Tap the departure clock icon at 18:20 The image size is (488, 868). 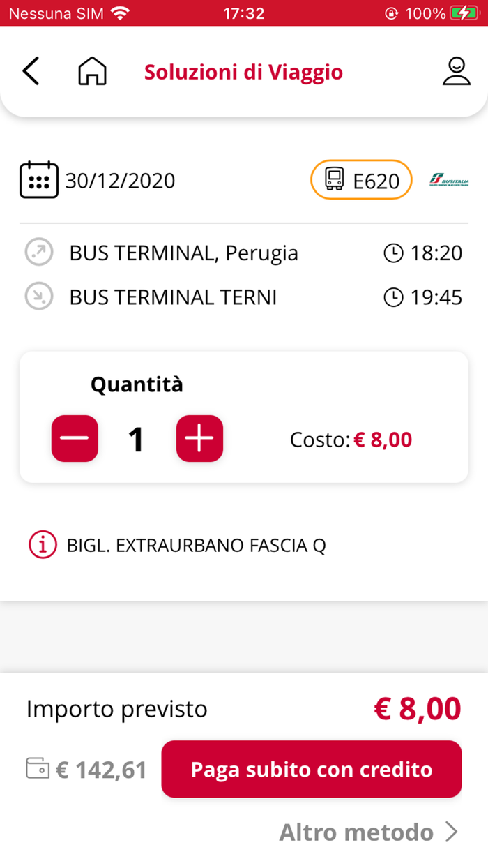[394, 253]
